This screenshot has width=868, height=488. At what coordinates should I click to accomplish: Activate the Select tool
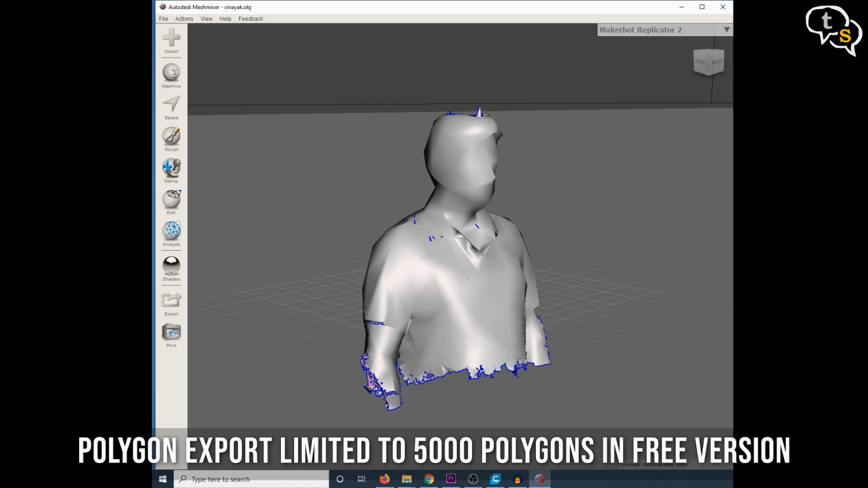point(171,106)
